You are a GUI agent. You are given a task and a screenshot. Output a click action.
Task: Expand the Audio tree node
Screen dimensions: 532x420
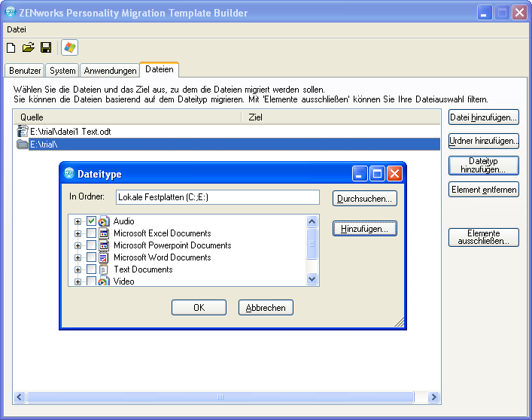tap(78, 221)
